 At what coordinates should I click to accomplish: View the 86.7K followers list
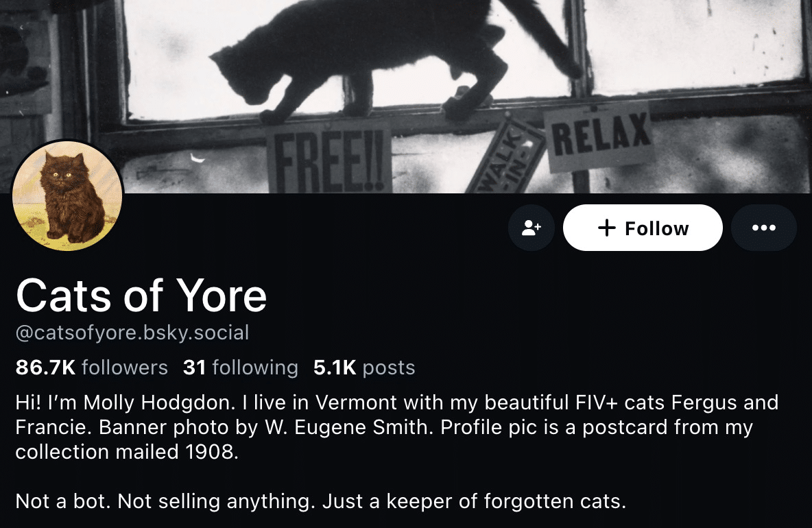pos(91,368)
